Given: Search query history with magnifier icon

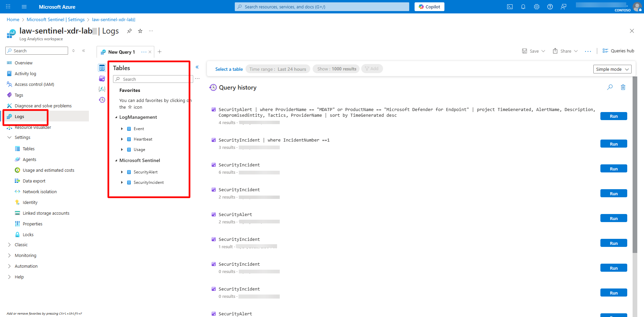Looking at the screenshot, I should (610, 87).
